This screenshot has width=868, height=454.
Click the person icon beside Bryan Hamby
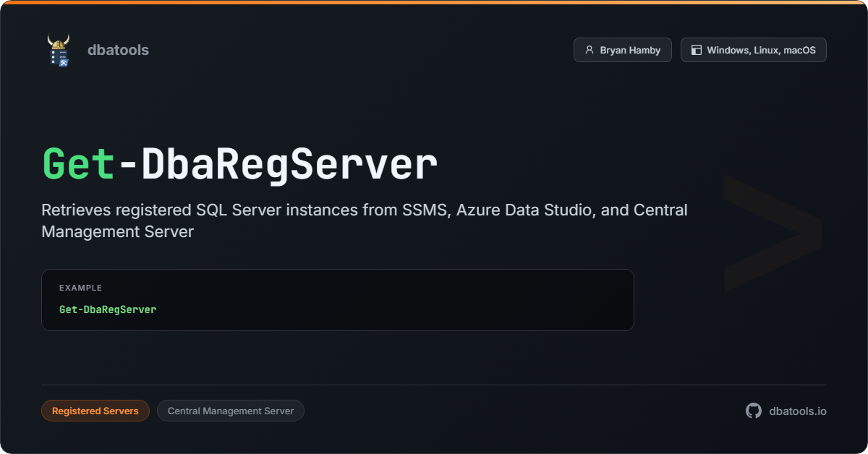(590, 50)
